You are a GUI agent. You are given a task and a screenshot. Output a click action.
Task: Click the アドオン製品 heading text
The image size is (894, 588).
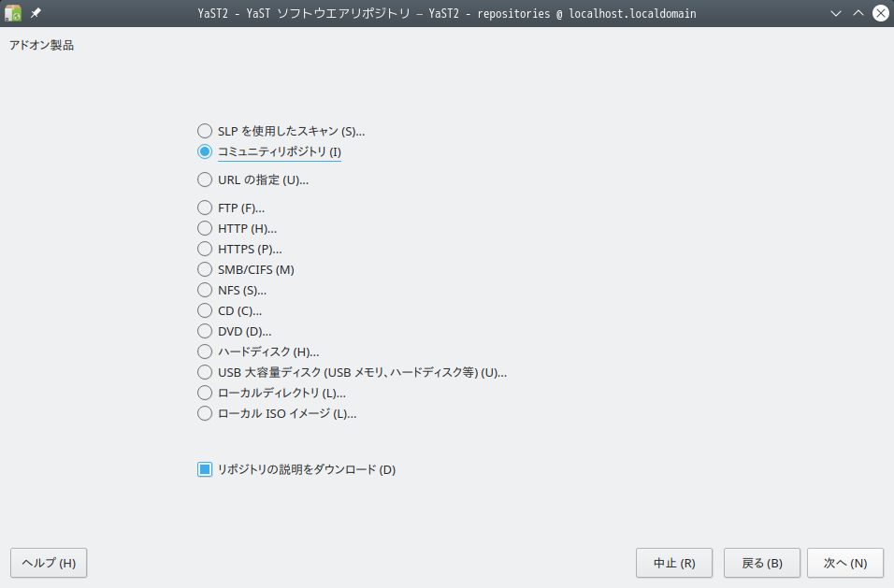pos(42,45)
